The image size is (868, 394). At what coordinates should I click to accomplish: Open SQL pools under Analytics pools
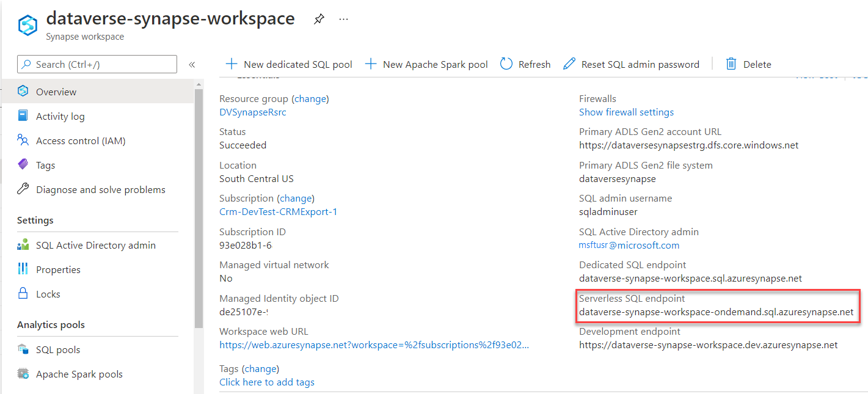(x=23, y=349)
